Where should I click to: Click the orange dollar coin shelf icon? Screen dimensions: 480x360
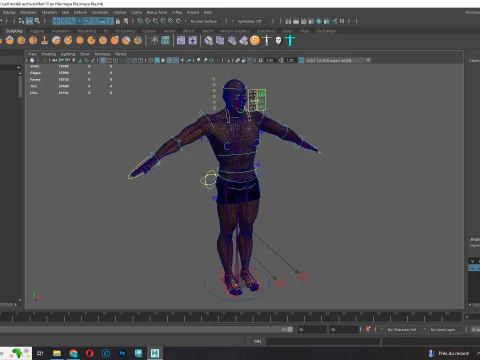point(255,41)
